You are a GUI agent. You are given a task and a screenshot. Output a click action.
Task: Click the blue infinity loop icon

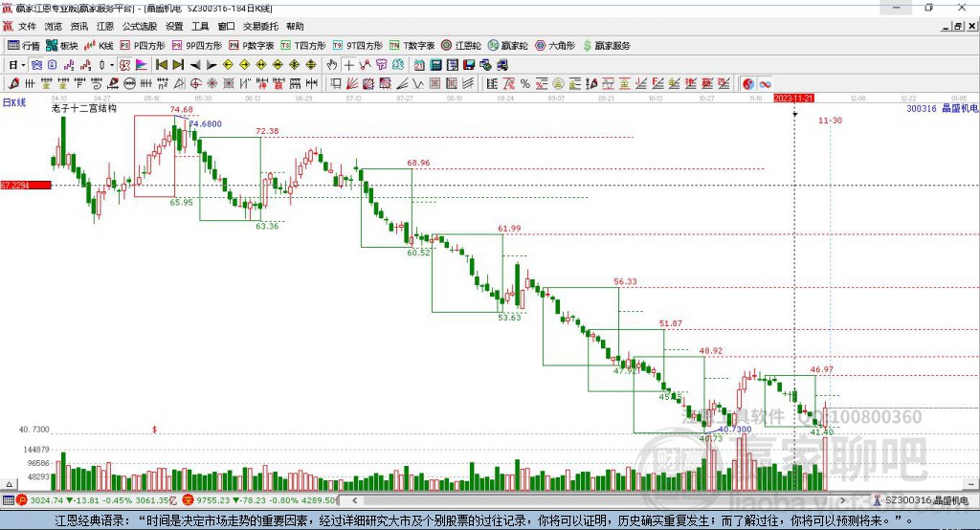(765, 84)
